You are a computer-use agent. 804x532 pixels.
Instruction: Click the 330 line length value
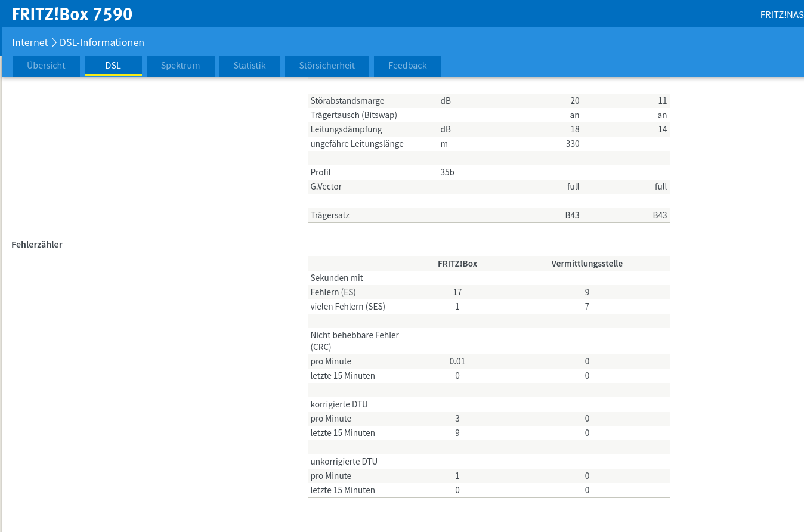coord(572,144)
